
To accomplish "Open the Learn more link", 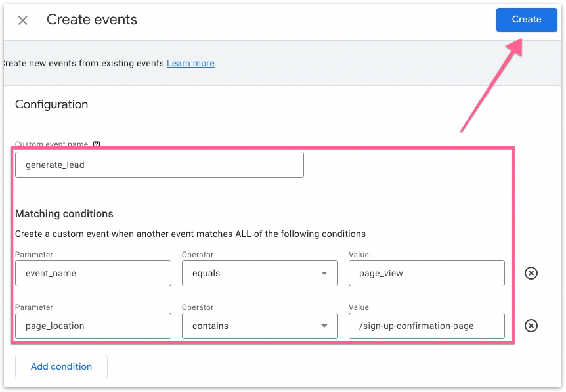I will point(190,64).
